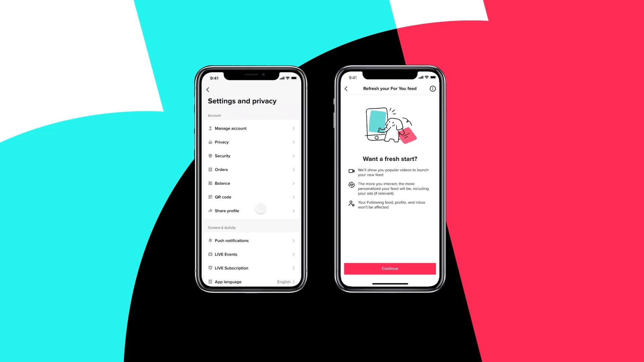644x362 pixels.
Task: Tap the Privacy settings icon
Action: (x=210, y=142)
